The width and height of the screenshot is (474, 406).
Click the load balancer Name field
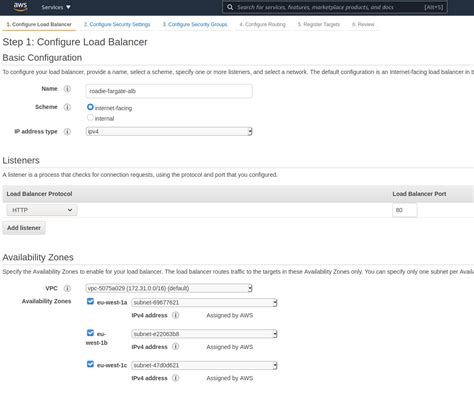point(169,91)
